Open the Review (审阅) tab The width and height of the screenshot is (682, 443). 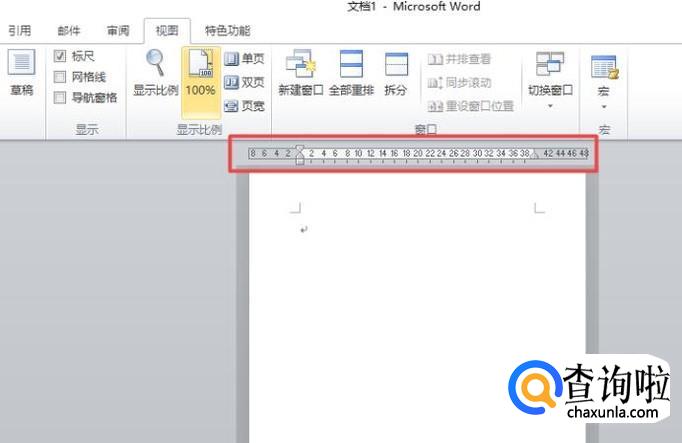pos(118,30)
